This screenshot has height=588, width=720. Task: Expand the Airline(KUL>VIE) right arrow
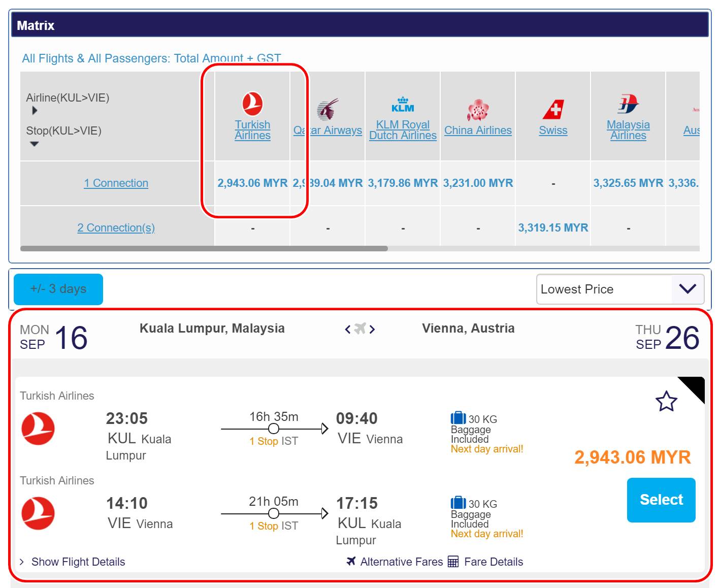pos(35,111)
